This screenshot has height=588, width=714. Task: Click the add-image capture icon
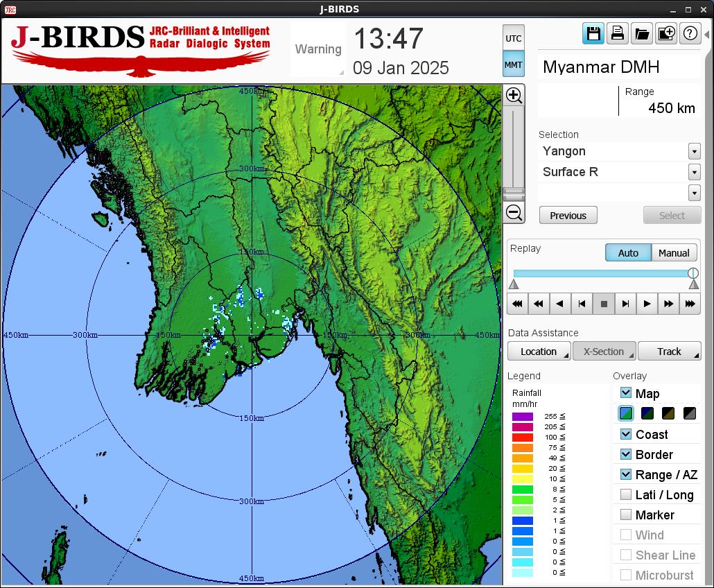coord(665,34)
